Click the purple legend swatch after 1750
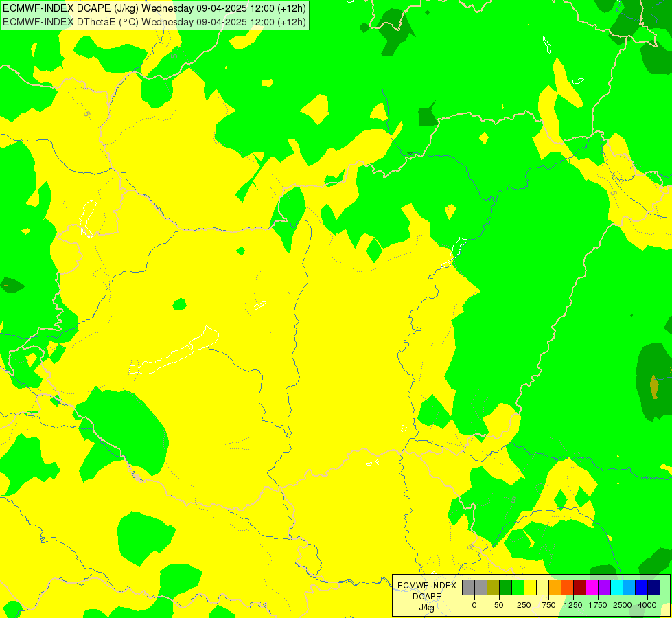672x618 pixels. coord(605,588)
